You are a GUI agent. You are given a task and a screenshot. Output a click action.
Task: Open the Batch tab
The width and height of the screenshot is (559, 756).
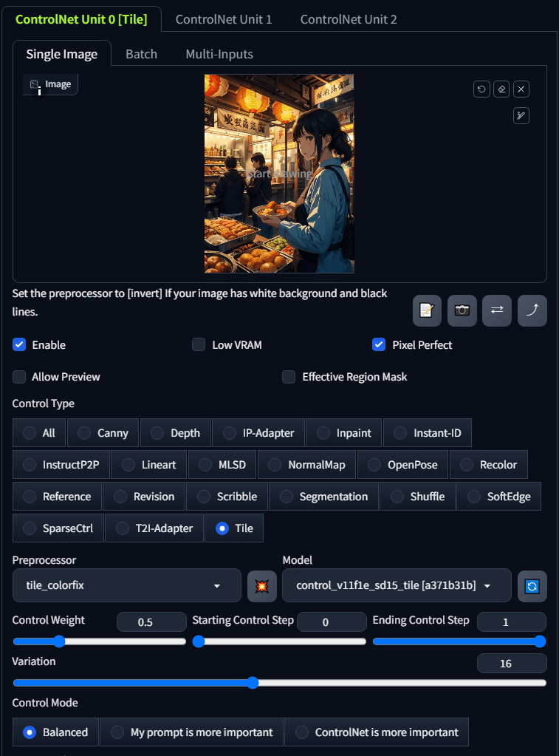(142, 54)
